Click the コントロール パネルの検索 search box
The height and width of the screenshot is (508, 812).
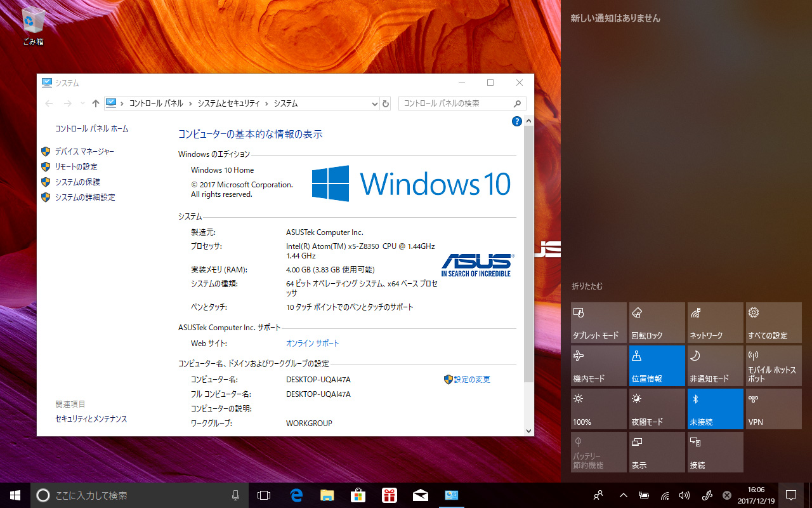pos(455,104)
